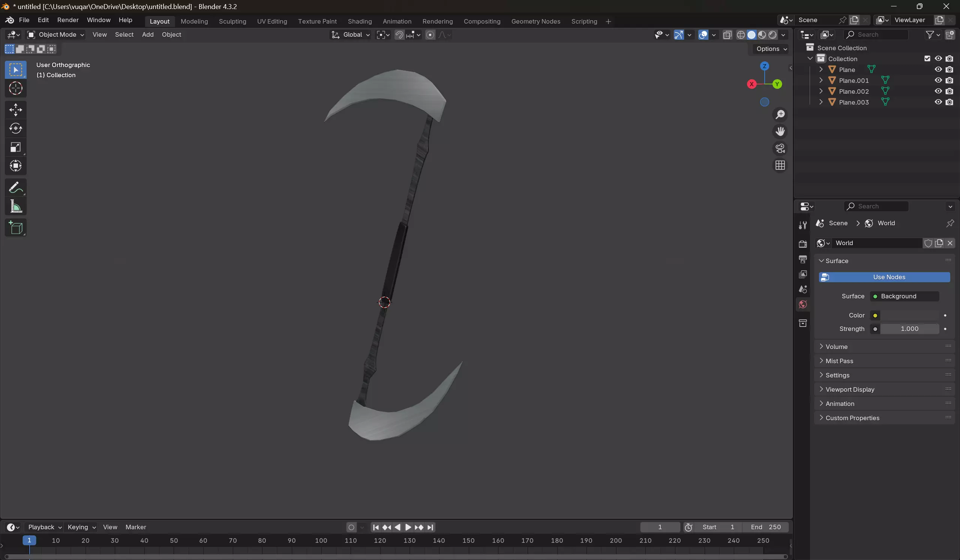The height and width of the screenshot is (560, 960).
Task: Toggle X-ray view icon
Action: coord(727,34)
